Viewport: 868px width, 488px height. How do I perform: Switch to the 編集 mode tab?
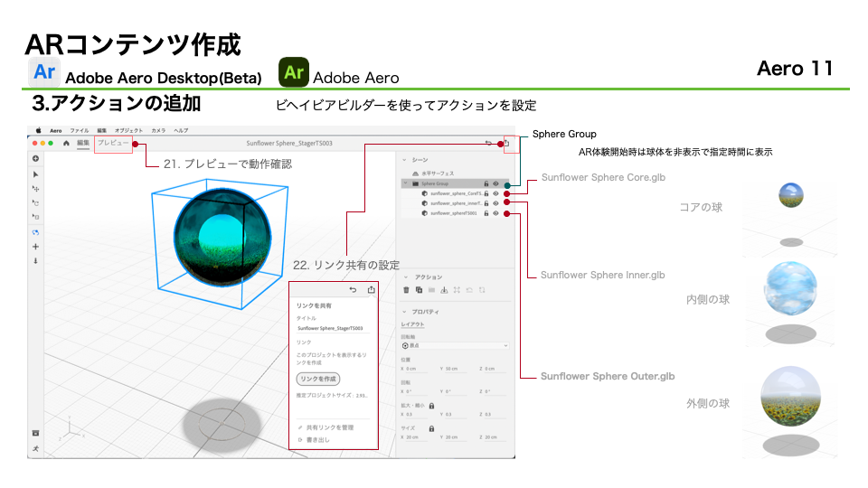click(x=83, y=143)
